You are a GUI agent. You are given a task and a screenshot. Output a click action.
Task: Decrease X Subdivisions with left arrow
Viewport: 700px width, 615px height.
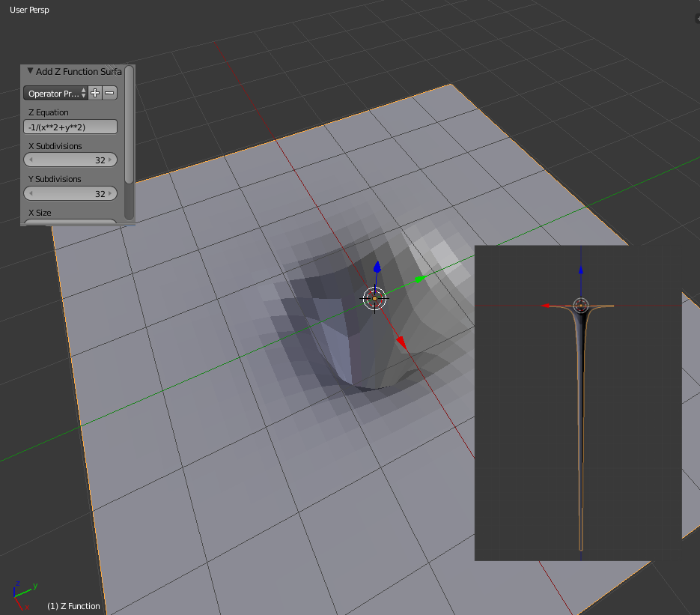(x=31, y=160)
